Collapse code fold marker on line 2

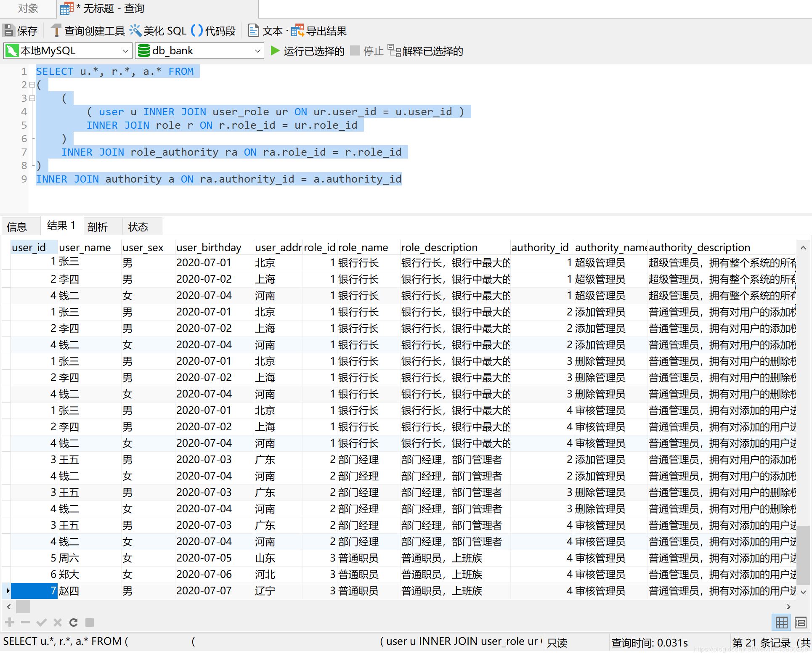(32, 85)
